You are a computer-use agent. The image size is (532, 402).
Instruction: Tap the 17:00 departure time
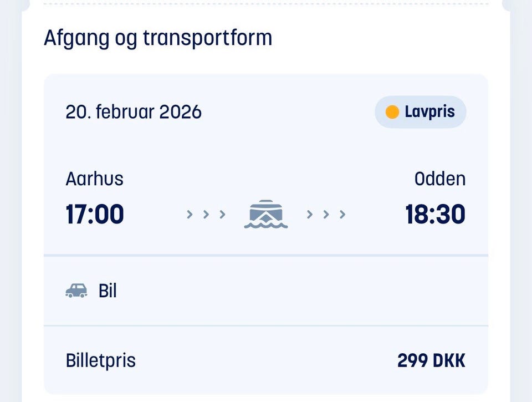tap(94, 214)
